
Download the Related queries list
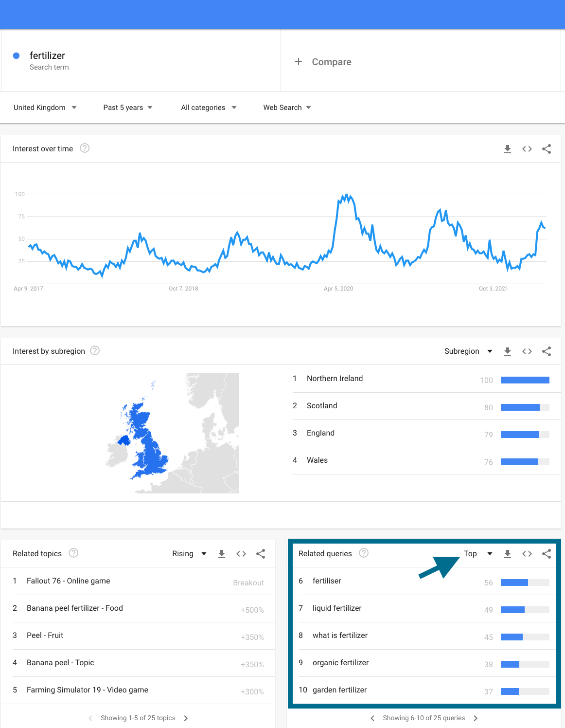pos(507,554)
